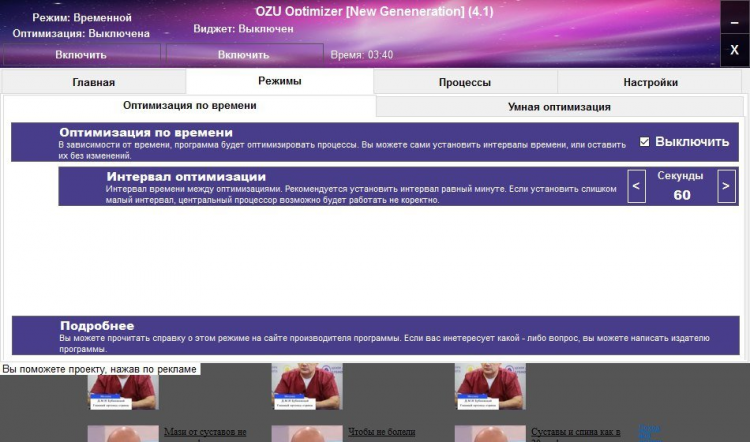The width and height of the screenshot is (750, 442).
Task: Click the Время: 03:40 label
Action: pos(362,55)
